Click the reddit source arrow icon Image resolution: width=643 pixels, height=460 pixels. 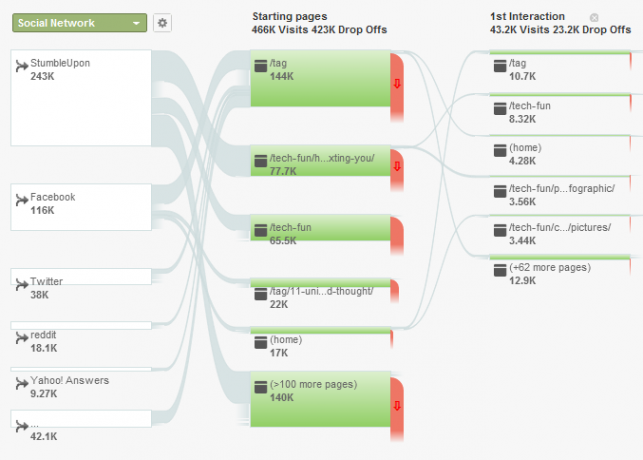(22, 338)
